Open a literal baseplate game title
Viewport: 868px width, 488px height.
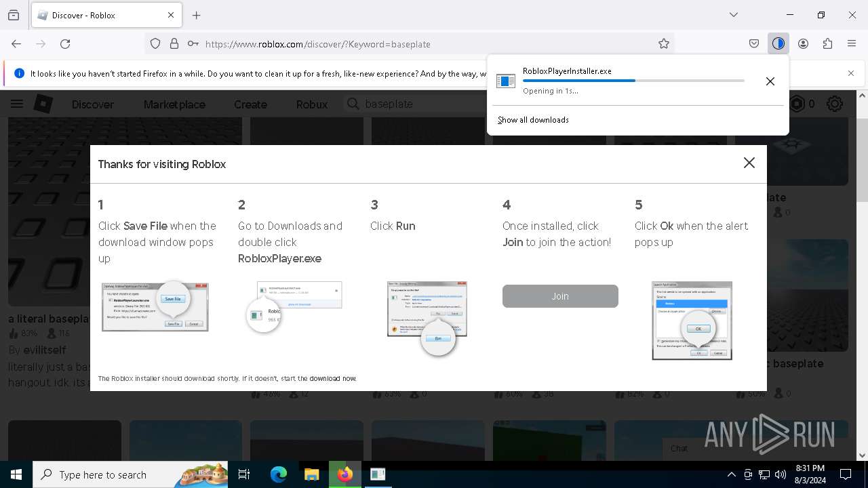pos(49,319)
